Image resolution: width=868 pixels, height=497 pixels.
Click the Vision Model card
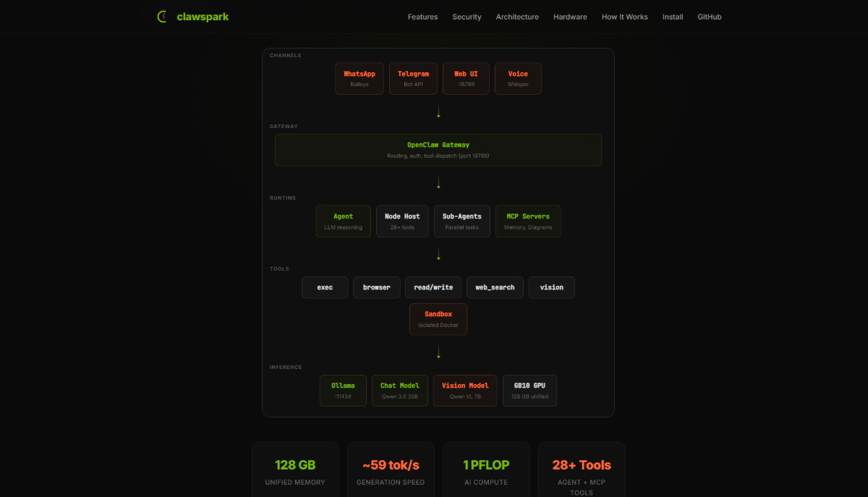point(465,391)
